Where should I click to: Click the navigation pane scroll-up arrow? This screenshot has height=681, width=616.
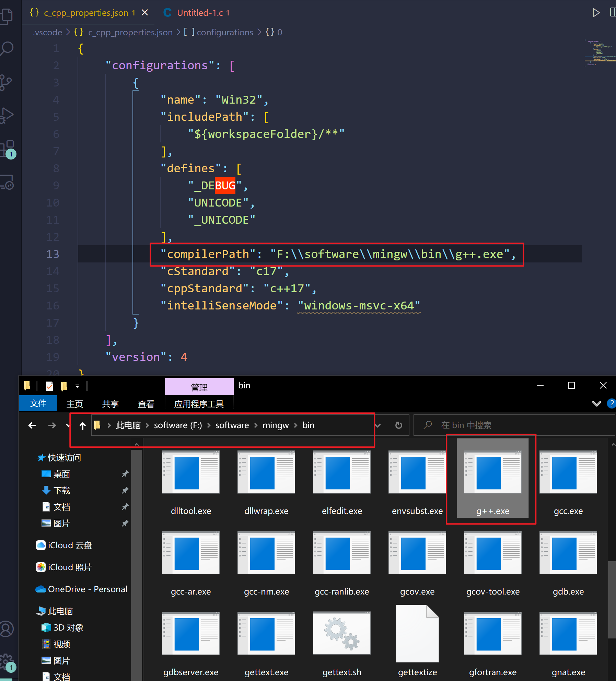click(137, 444)
